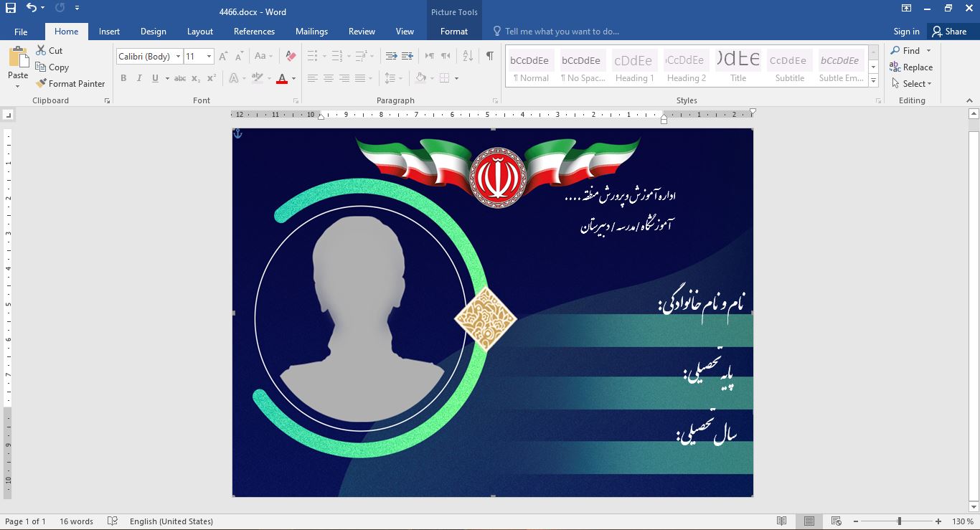
Task: Apply Subscript formatting
Action: pos(196,78)
